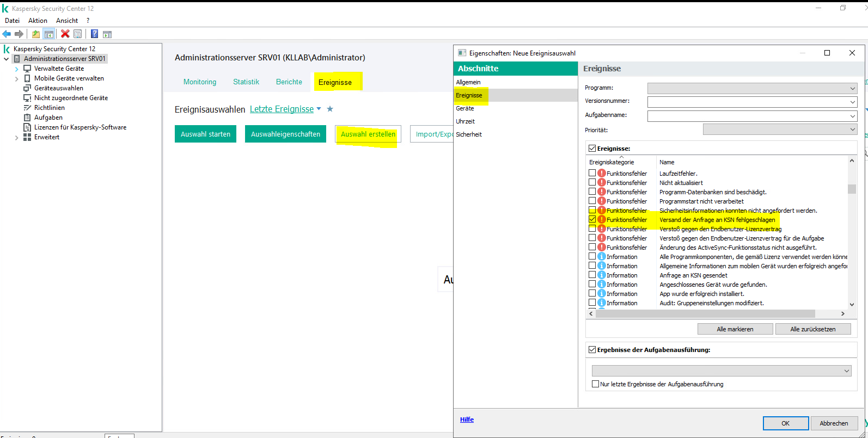Switch to the Statistik tab
868x438 pixels.
[x=246, y=82]
